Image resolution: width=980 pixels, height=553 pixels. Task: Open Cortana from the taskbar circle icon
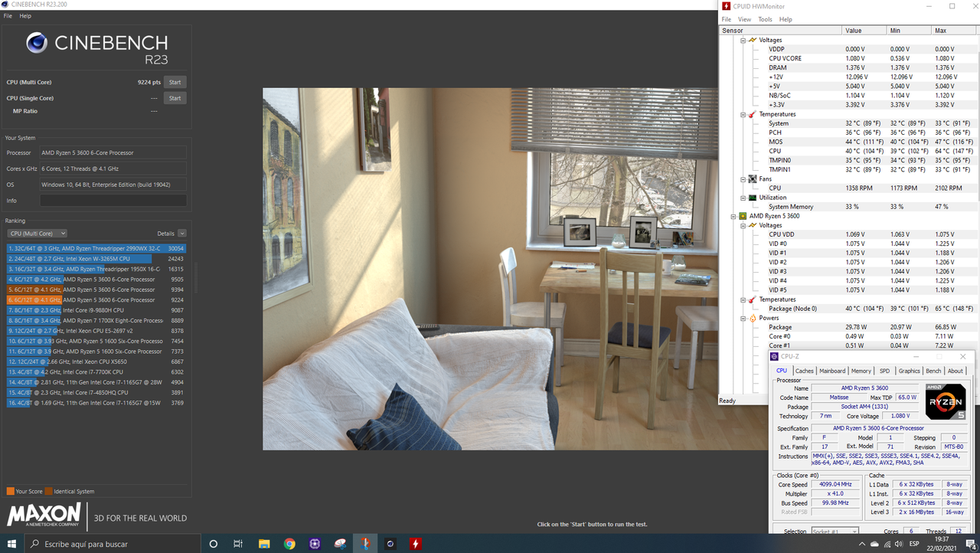(x=214, y=544)
